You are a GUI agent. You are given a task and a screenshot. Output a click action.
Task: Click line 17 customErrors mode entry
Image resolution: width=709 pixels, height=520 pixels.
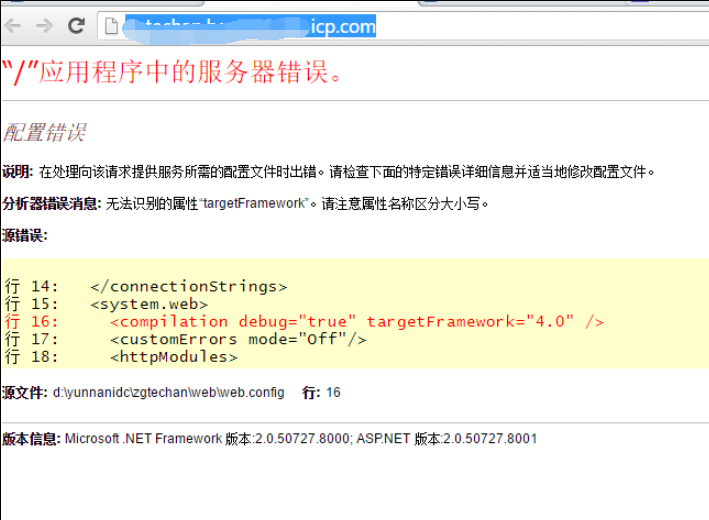point(237,339)
